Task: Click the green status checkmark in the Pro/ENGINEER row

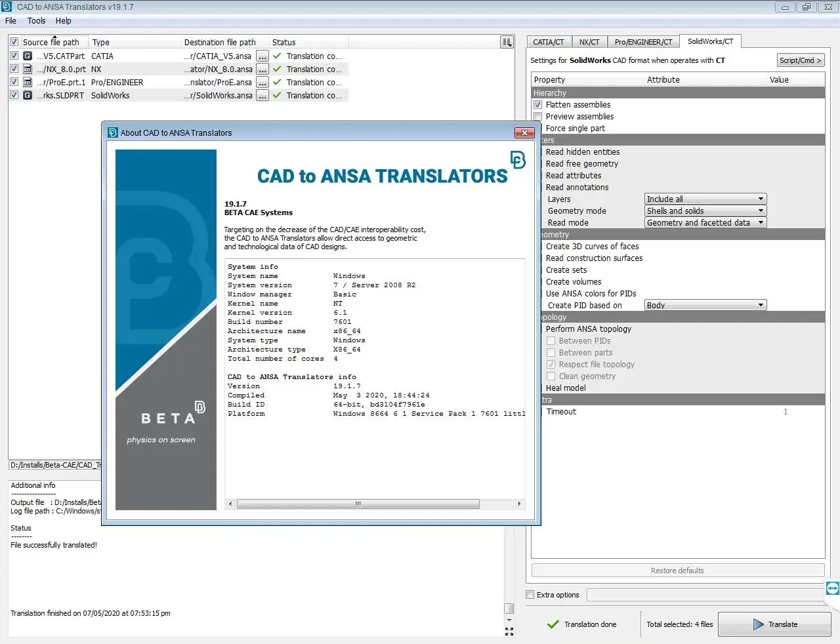Action: 277,83
